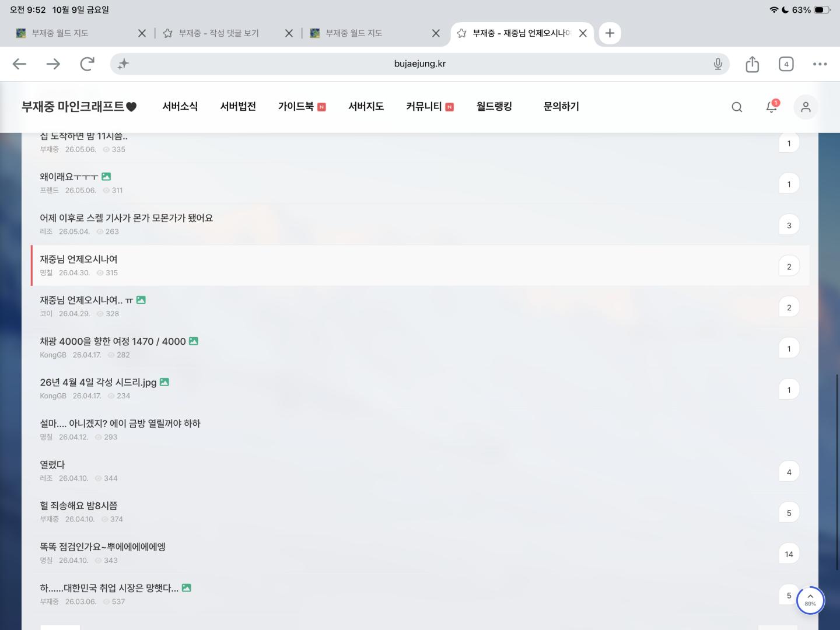Open the 월드랭킹 menu
The height and width of the screenshot is (630, 840).
point(494,106)
